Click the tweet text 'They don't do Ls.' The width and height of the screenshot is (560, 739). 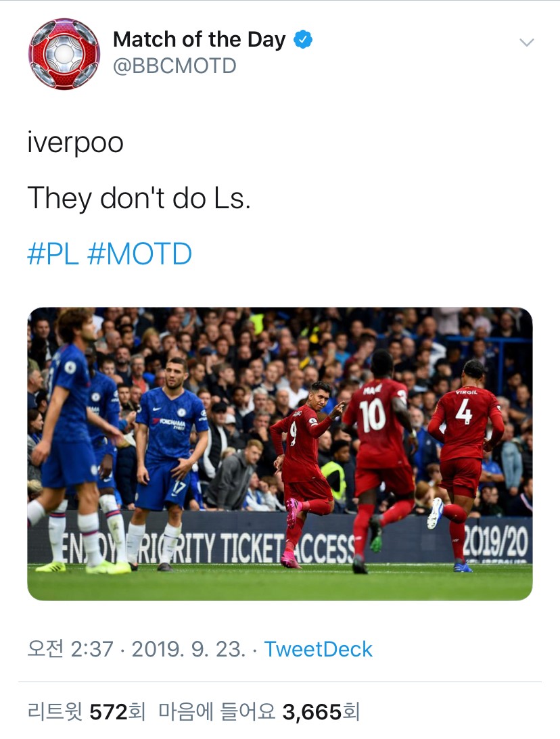point(139,198)
